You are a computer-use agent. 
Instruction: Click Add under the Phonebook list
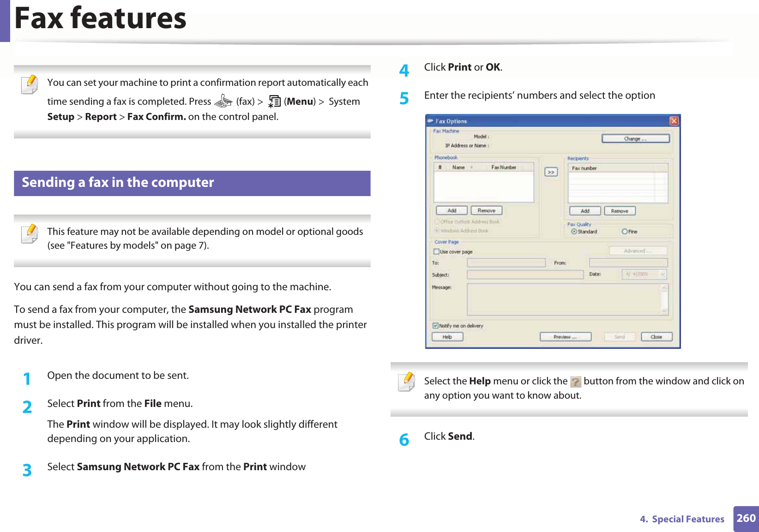tap(452, 210)
